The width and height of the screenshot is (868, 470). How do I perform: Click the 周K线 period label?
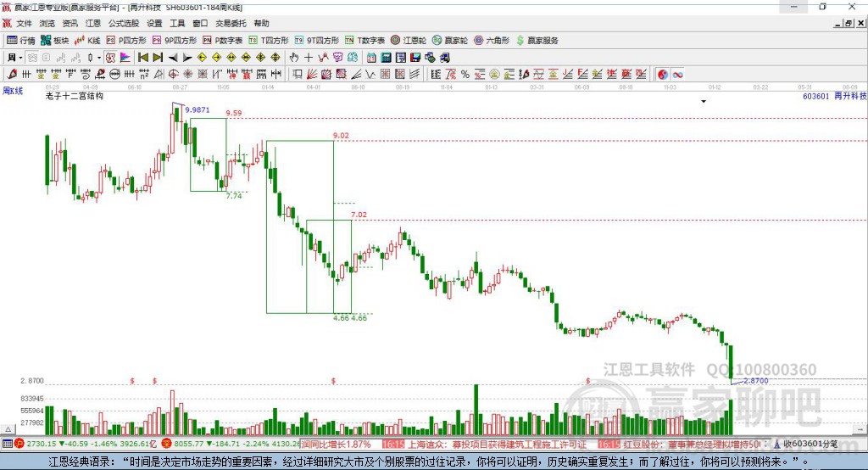click(x=13, y=91)
